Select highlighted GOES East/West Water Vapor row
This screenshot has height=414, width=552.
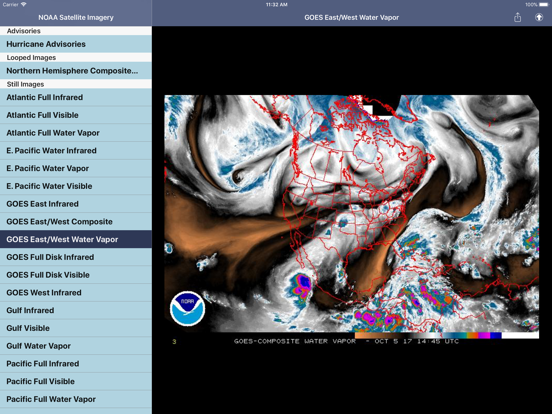click(76, 239)
